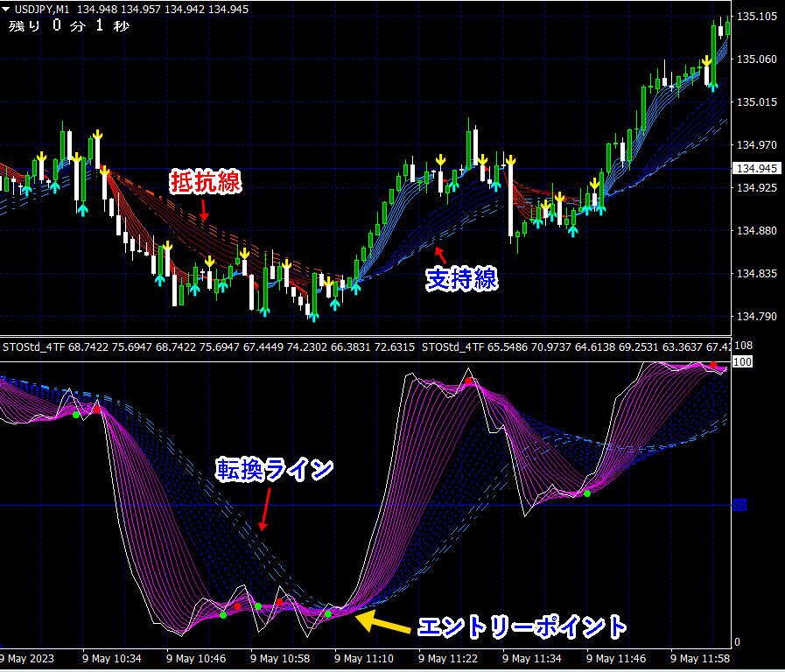Click the 残り 0 分 1 秒 countdown timer
This screenshot has width=785, height=672.
(x=69, y=26)
